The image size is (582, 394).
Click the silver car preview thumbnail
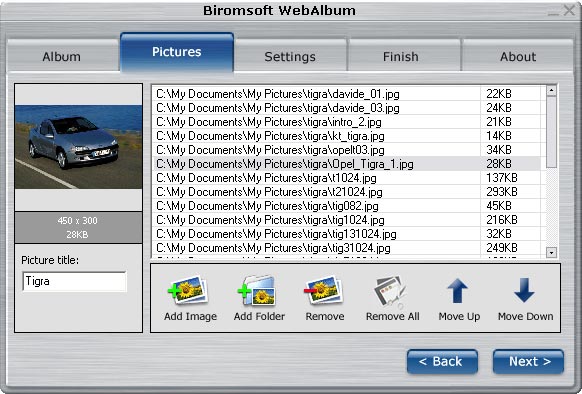pos(78,147)
